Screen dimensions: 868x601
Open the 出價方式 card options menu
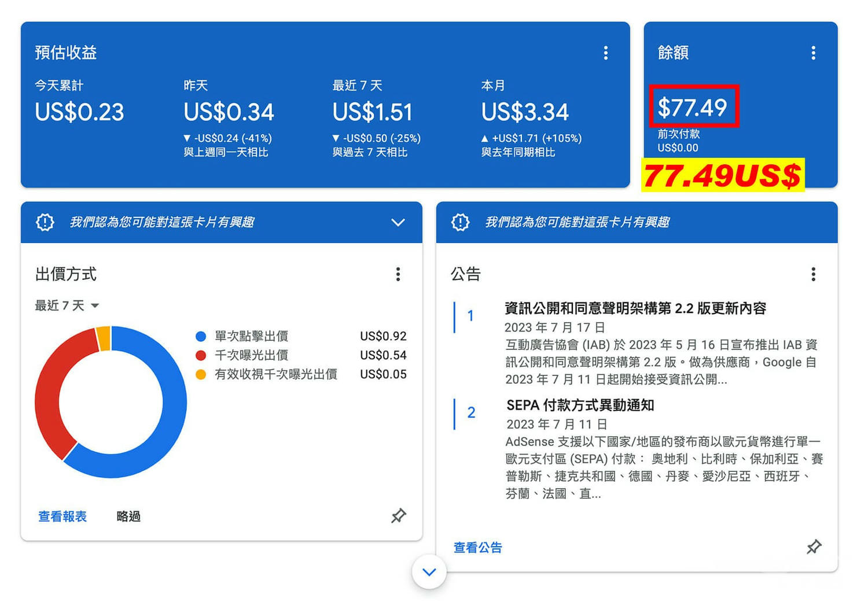click(x=398, y=275)
